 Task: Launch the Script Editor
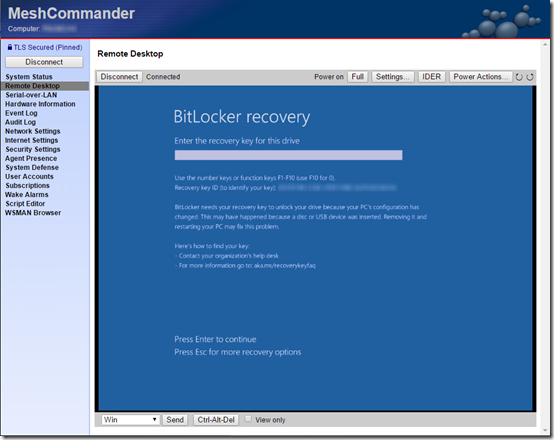coord(25,204)
